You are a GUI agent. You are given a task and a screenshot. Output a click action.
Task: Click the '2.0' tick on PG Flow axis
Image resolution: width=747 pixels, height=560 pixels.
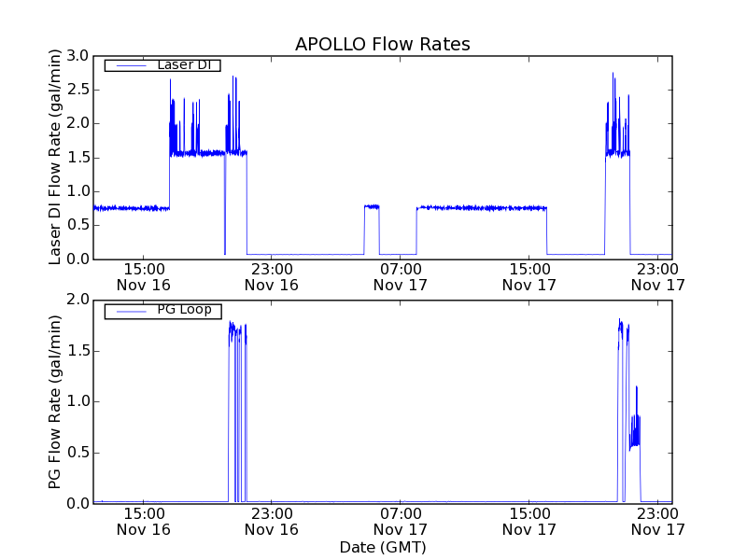pos(78,300)
